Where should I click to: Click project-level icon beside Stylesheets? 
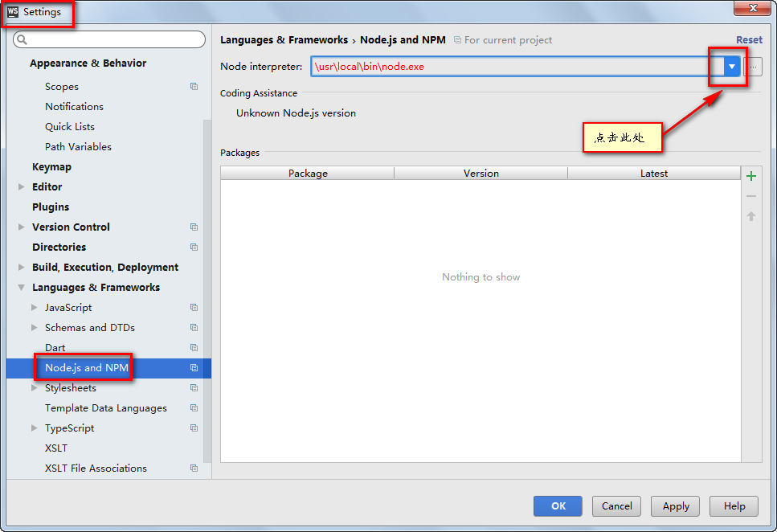pyautogui.click(x=194, y=387)
